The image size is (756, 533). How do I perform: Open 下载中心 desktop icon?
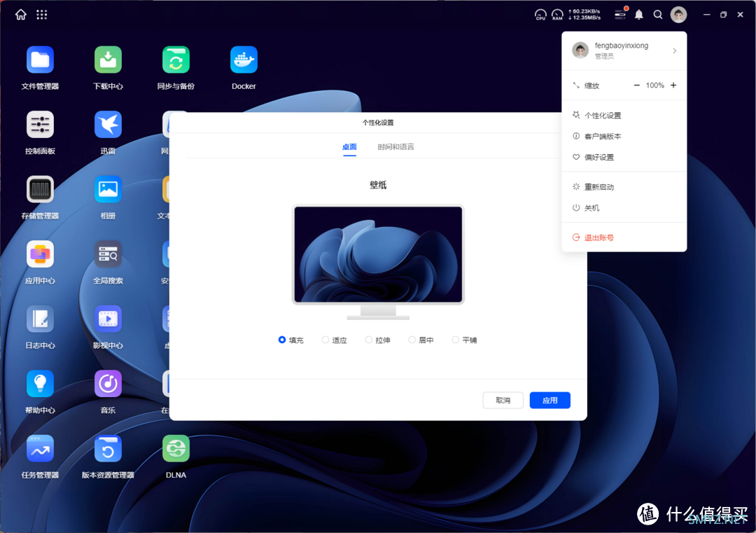coord(108,60)
